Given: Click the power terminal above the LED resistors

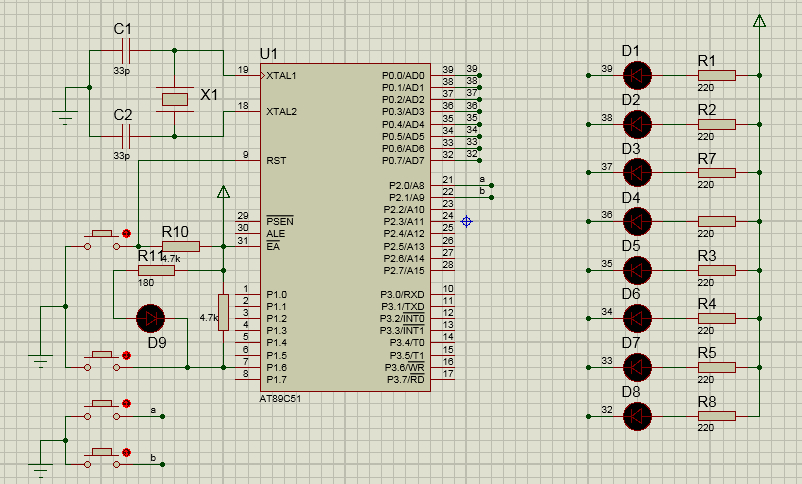Looking at the screenshot, I should 760,20.
